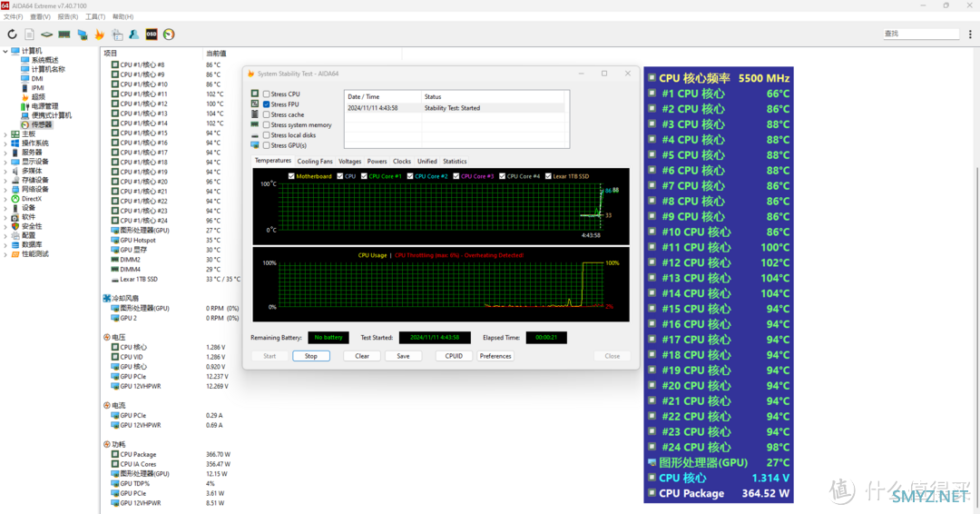
Task: Open the kebab menu beside search box
Action: click(970, 34)
